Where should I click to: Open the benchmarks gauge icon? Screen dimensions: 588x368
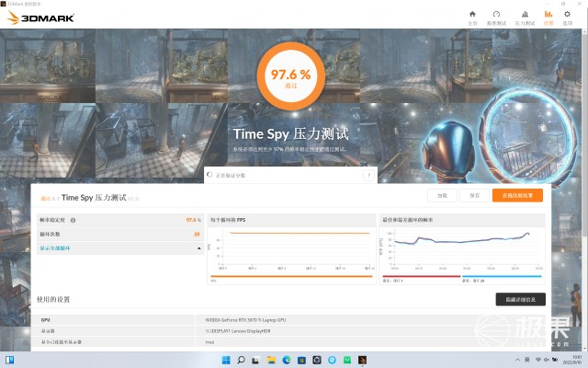tap(496, 15)
